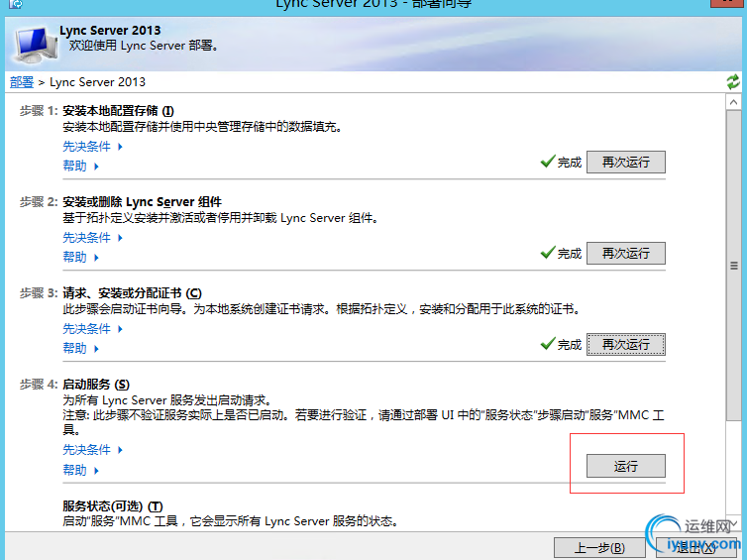Click the vertical scrollbar thumb
Screen dimensions: 747x560
click(x=733, y=265)
